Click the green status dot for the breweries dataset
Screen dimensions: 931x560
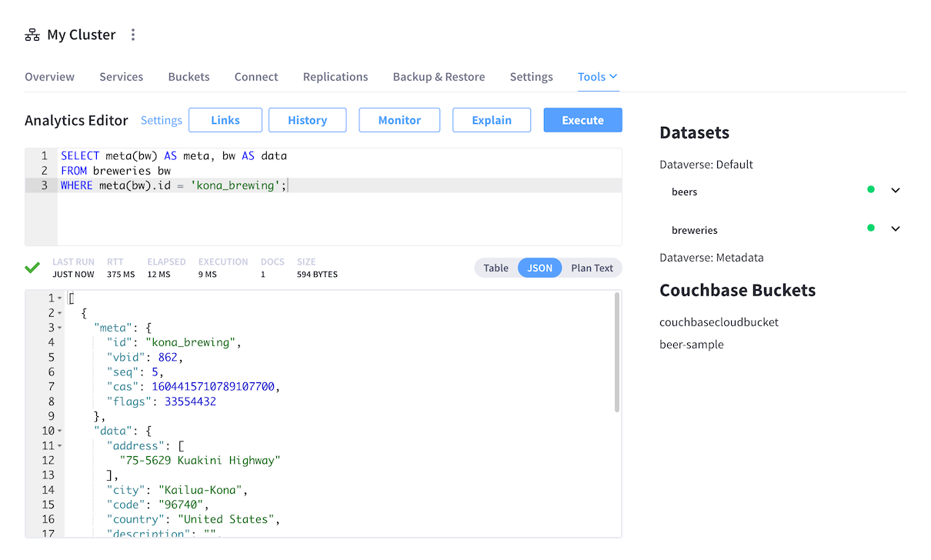tap(870, 228)
